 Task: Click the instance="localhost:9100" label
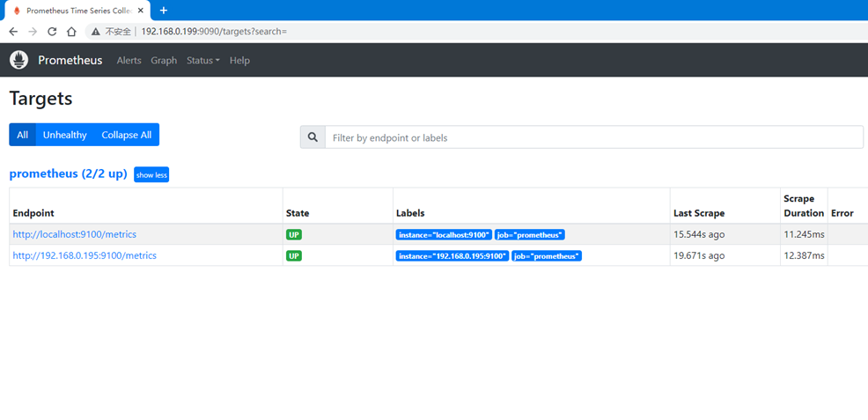tap(444, 234)
